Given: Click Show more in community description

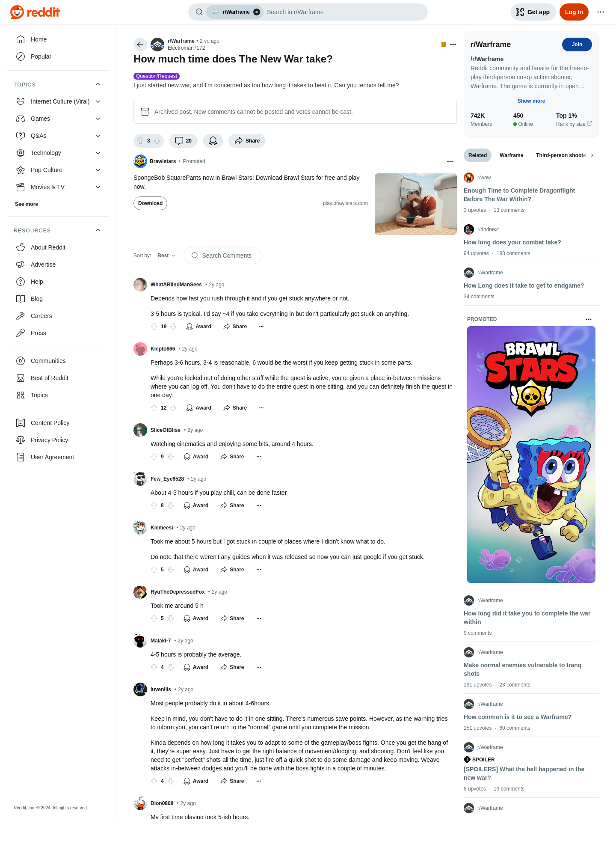Looking at the screenshot, I should [531, 101].
